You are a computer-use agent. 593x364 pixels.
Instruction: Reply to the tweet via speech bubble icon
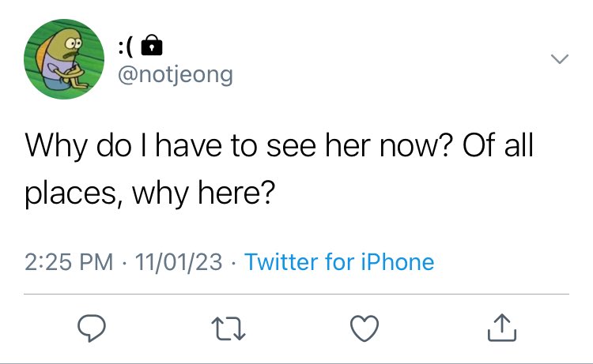coord(92,328)
